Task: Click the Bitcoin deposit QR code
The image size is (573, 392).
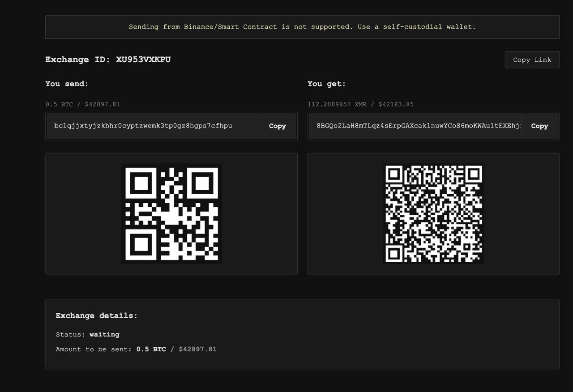Action: pyautogui.click(x=171, y=213)
